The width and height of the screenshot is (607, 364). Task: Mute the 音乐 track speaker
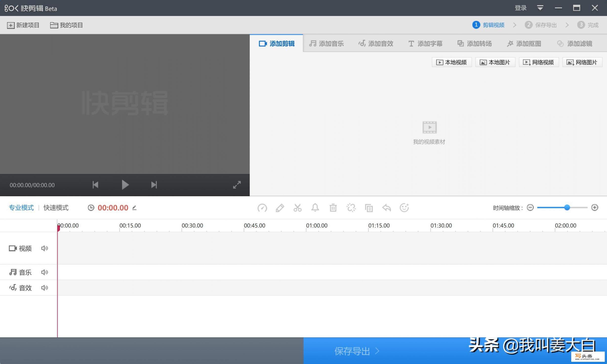44,272
